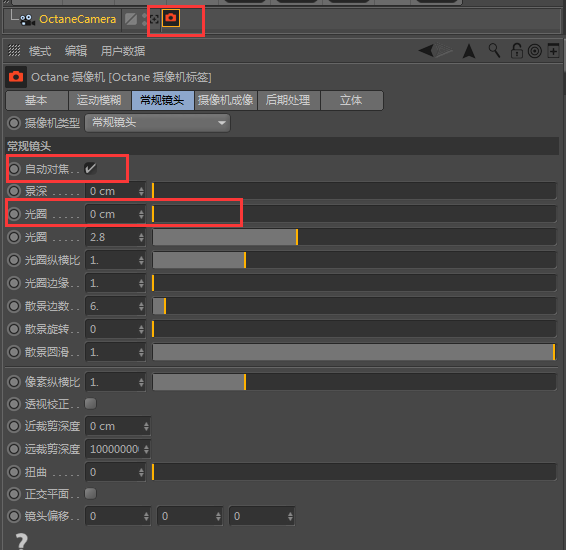Click the 散景圆滑 slider bar
Screen dimensions: 566x550
(354, 352)
